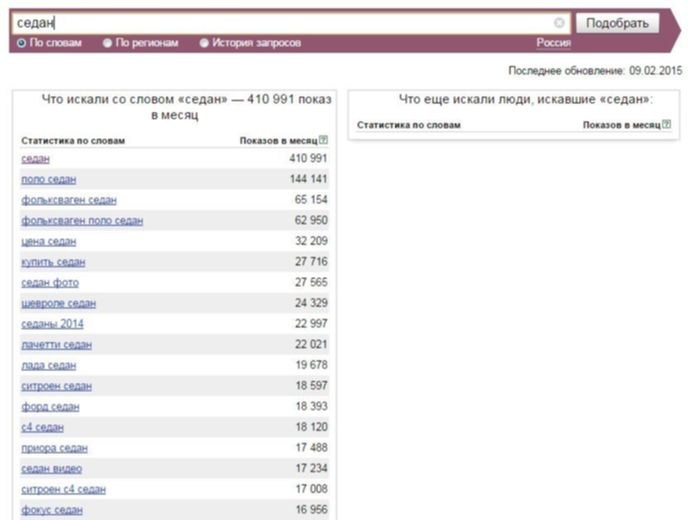Click the value 18 120 for с4 седан
The width and height of the screenshot is (688, 520).
point(312,427)
